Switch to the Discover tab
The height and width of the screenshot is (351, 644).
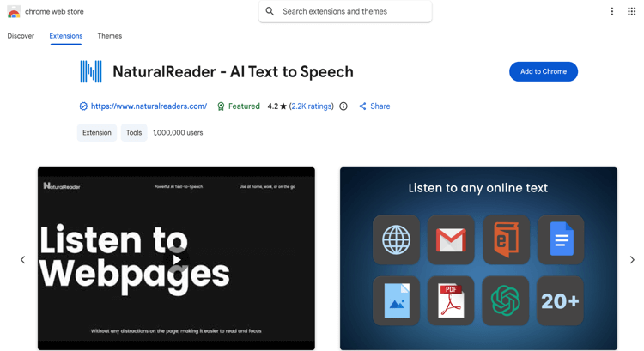[21, 36]
